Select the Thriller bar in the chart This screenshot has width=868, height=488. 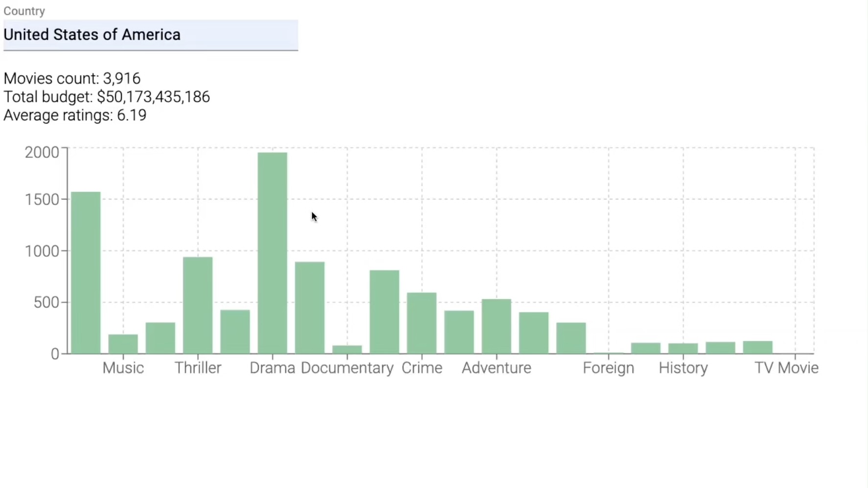(x=198, y=305)
